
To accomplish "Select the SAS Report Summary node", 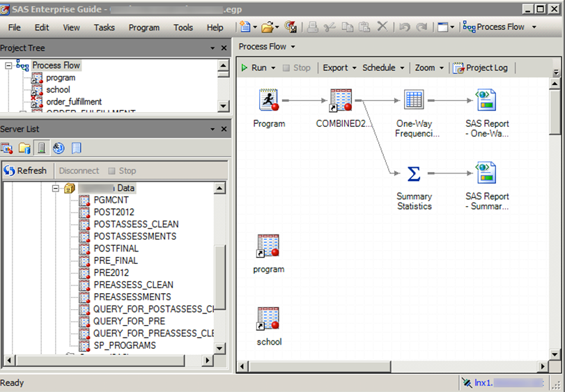I will coord(486,173).
